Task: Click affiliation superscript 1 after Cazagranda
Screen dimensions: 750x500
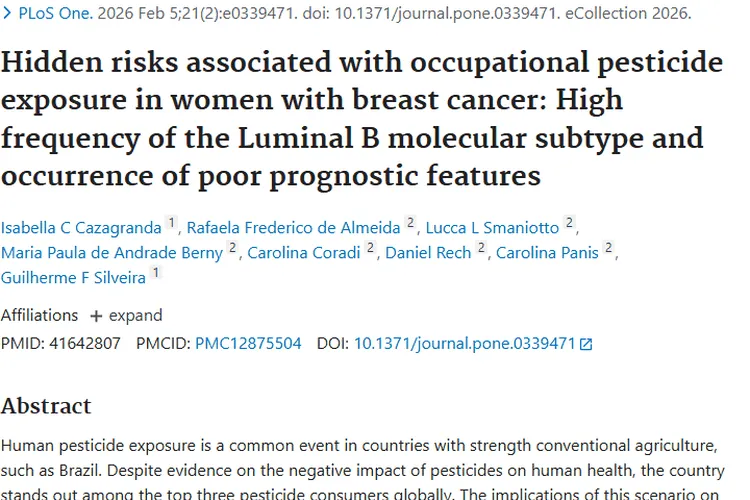Action: click(x=171, y=223)
